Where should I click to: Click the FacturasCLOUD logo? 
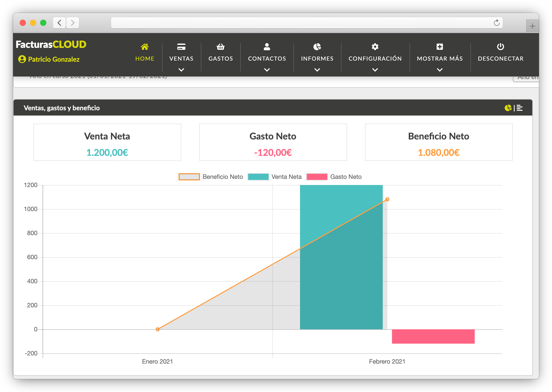point(51,45)
